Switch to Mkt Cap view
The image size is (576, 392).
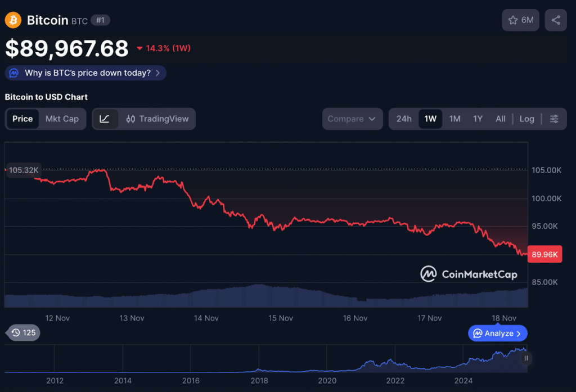click(x=62, y=119)
